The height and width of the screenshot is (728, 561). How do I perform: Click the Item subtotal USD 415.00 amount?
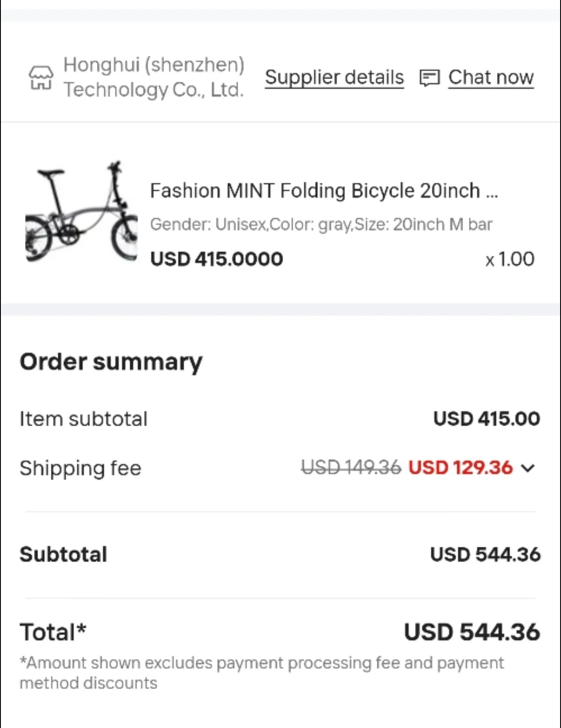(486, 419)
